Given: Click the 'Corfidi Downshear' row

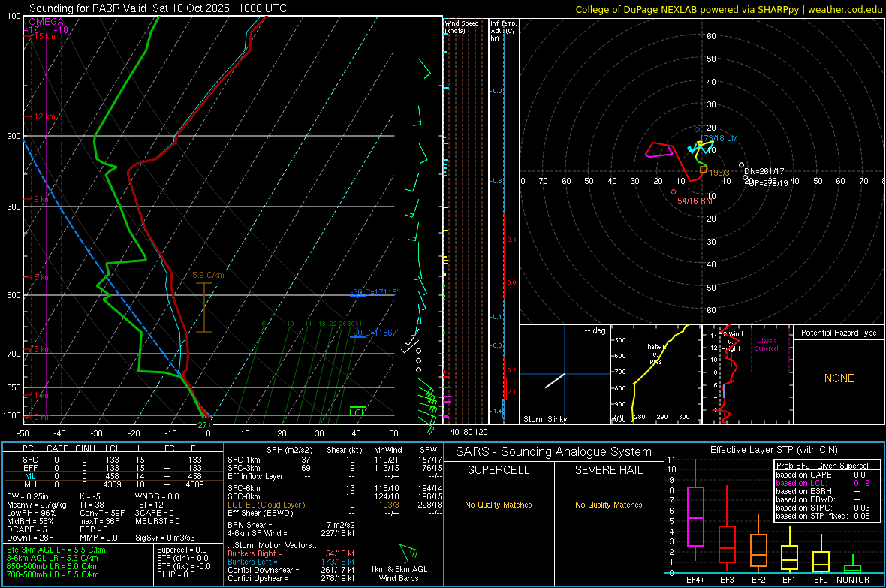Looking at the screenshot, I should tap(291, 570).
